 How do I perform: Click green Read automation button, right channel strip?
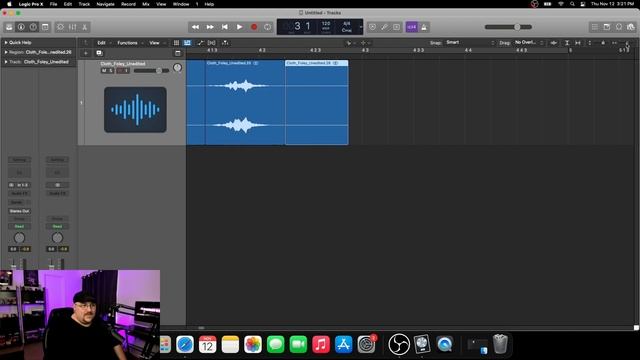57,226
